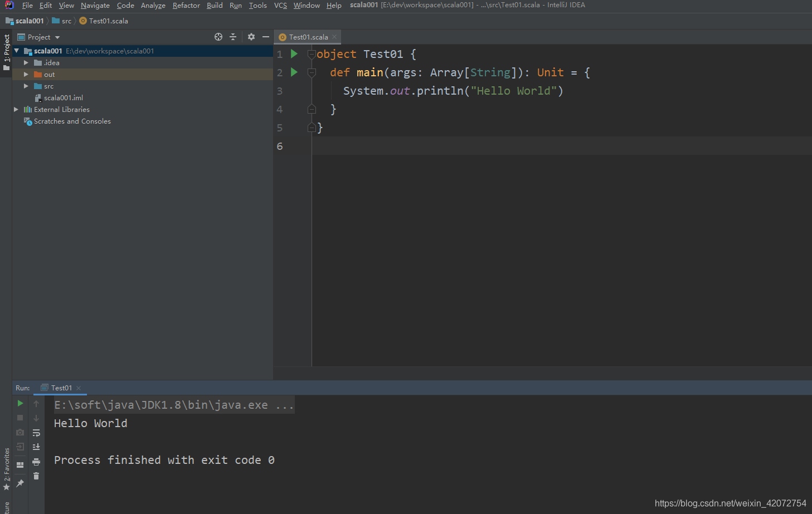Screen dimensions: 812x514
Task: Open the Window menu
Action: coord(307,6)
